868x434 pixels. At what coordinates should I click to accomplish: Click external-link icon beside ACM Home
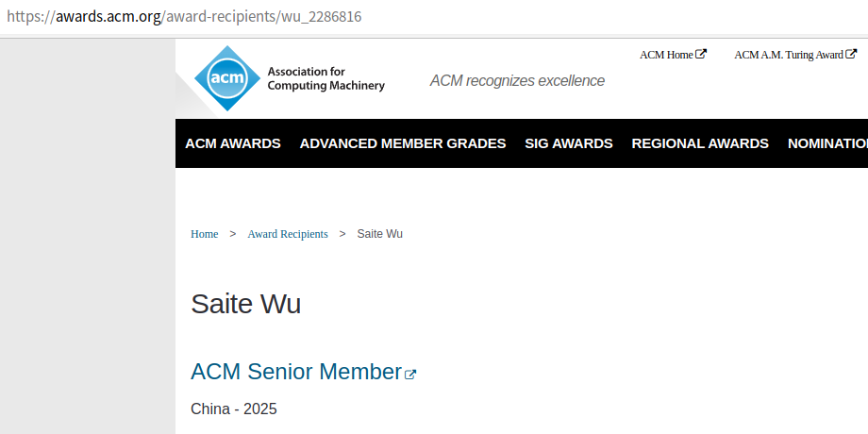click(701, 54)
